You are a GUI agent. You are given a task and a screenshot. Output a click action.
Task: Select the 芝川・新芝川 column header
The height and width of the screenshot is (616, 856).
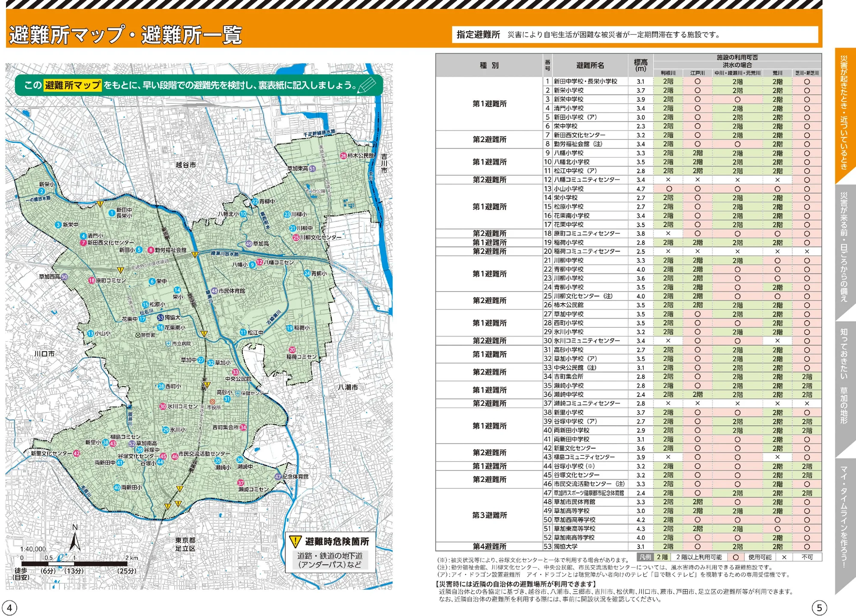pyautogui.click(x=807, y=73)
